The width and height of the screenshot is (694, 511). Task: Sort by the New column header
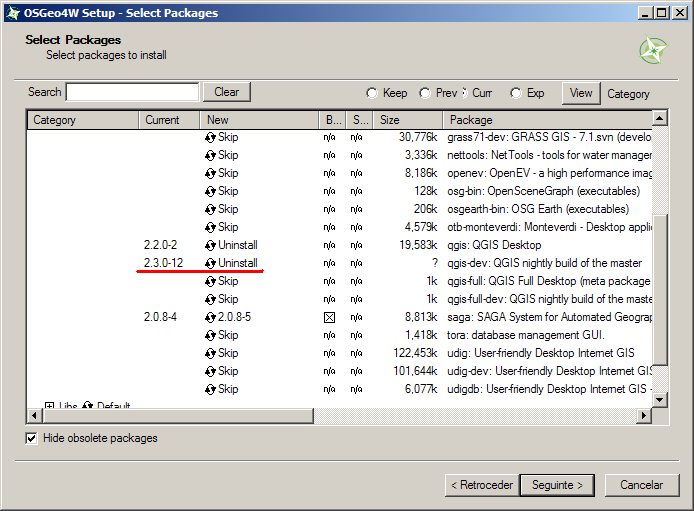(x=259, y=120)
